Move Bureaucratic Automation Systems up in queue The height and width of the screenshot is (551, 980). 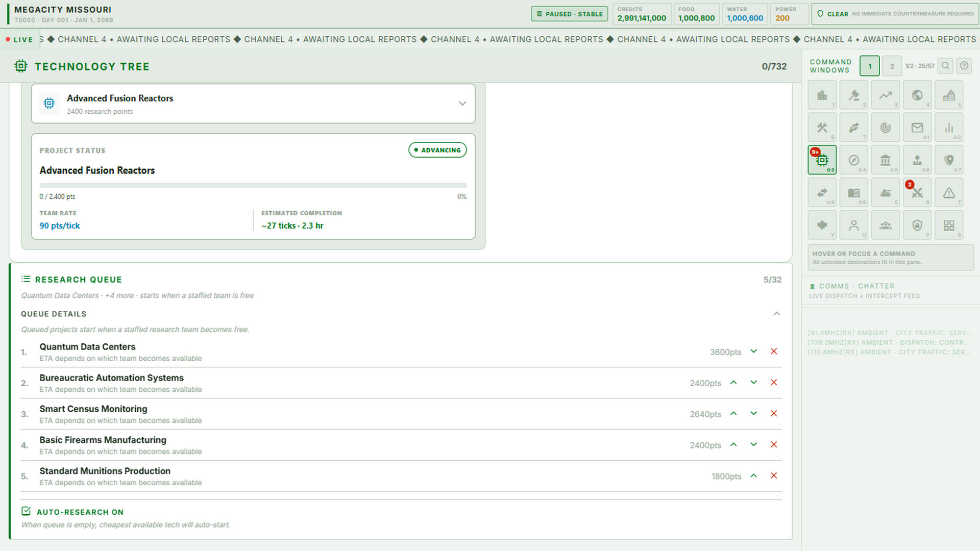coord(733,383)
